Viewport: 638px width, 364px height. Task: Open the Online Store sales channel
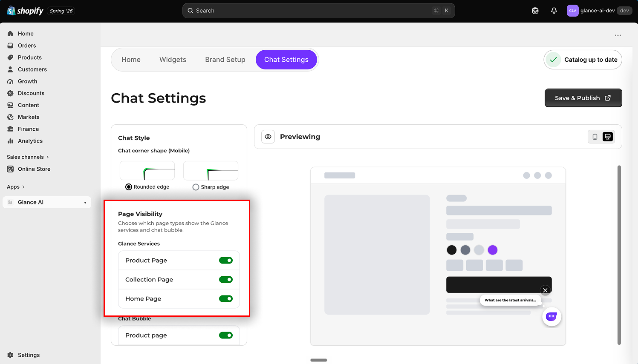click(34, 169)
